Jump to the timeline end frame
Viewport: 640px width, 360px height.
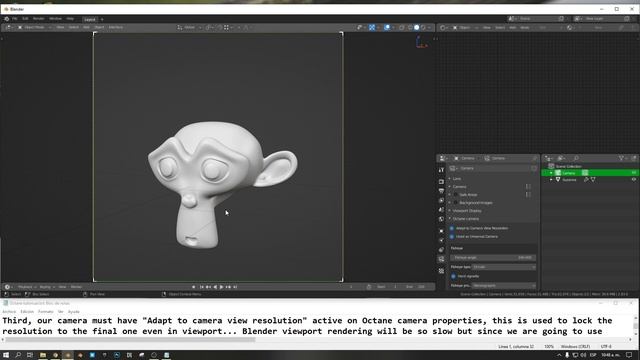click(x=235, y=287)
